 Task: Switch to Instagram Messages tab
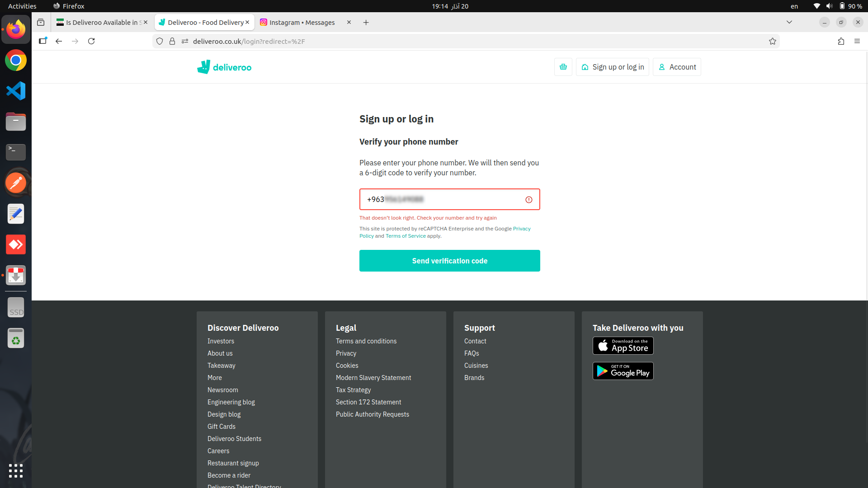(x=302, y=22)
